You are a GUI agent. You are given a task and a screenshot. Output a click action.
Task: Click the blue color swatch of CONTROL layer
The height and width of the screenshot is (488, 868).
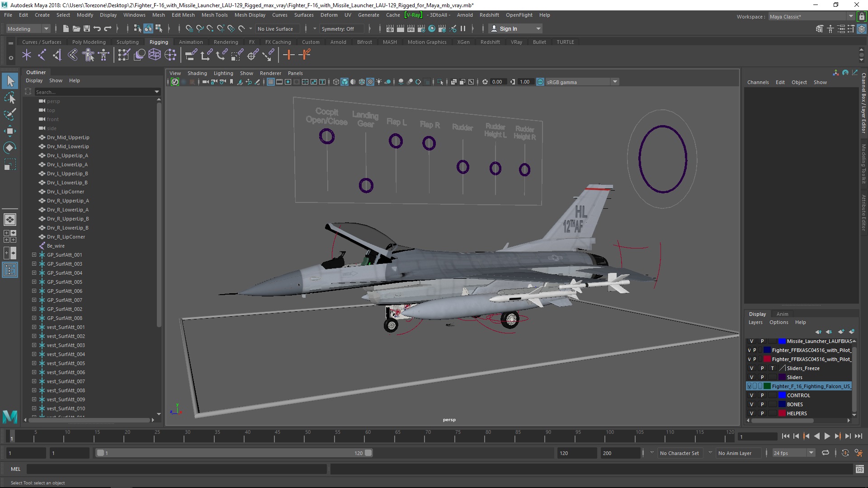pos(782,395)
